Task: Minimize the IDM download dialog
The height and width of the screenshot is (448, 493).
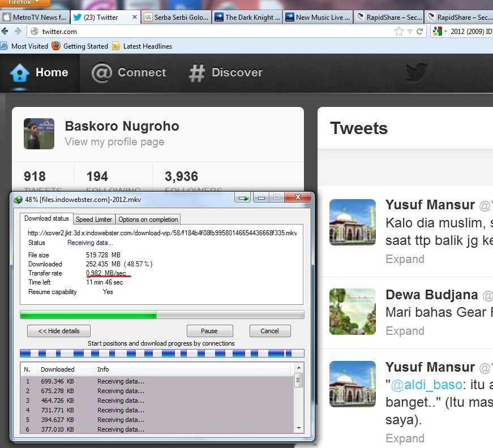Action: pos(261,197)
